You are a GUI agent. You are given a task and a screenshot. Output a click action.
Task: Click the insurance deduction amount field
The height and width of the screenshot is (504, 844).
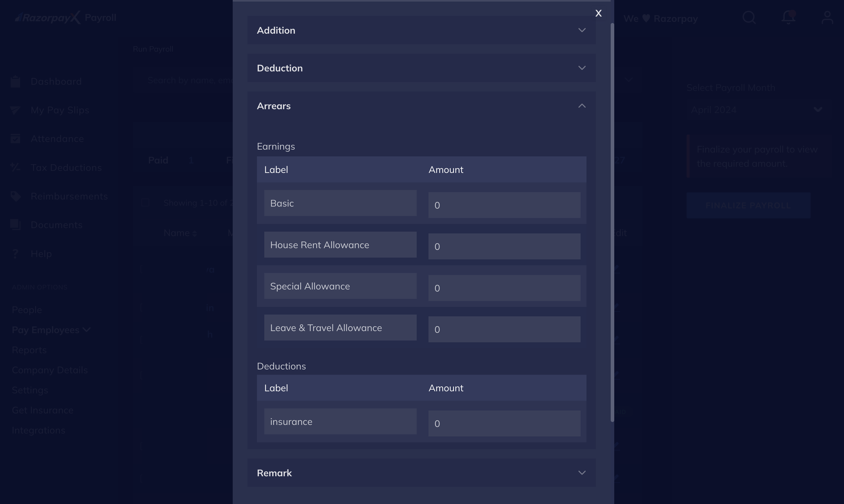pyautogui.click(x=504, y=423)
